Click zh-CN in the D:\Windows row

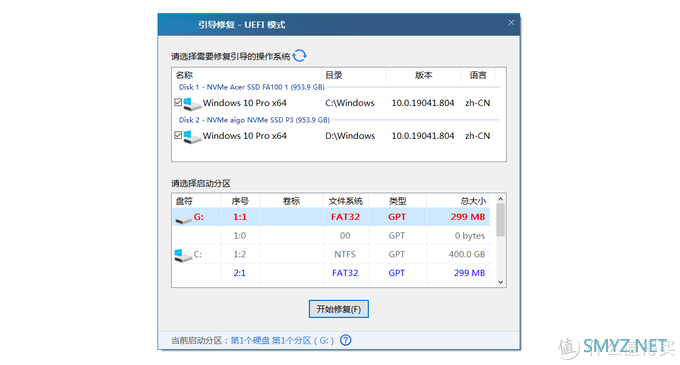[x=477, y=136]
